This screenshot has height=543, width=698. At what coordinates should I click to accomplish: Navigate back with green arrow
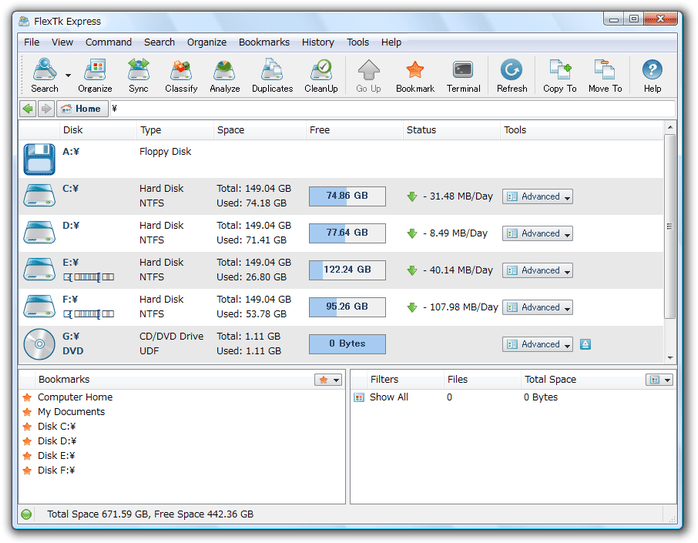(28, 109)
